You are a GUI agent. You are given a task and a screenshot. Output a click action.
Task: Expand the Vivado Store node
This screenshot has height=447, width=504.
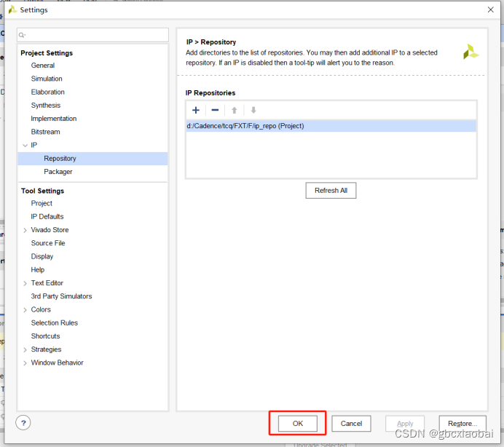(25, 230)
